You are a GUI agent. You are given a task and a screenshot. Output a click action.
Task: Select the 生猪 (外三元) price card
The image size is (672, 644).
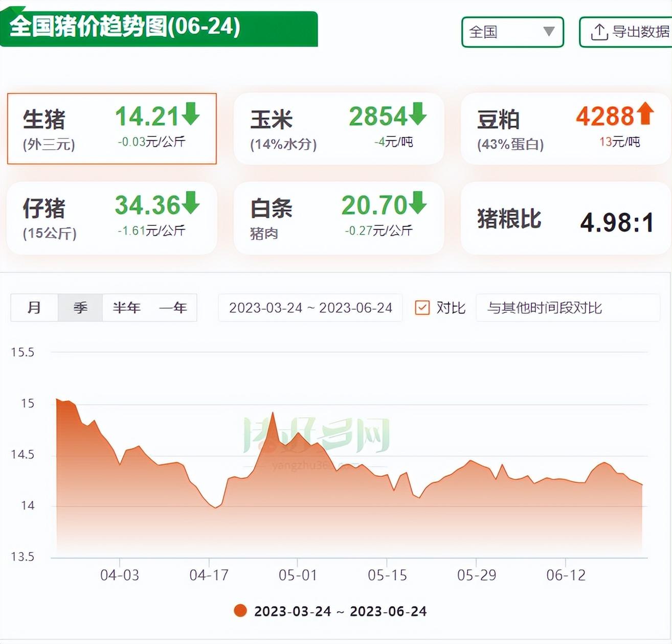(x=112, y=128)
